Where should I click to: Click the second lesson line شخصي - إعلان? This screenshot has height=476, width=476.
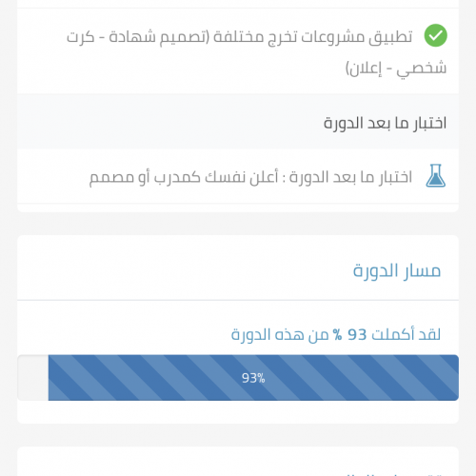[x=396, y=68]
